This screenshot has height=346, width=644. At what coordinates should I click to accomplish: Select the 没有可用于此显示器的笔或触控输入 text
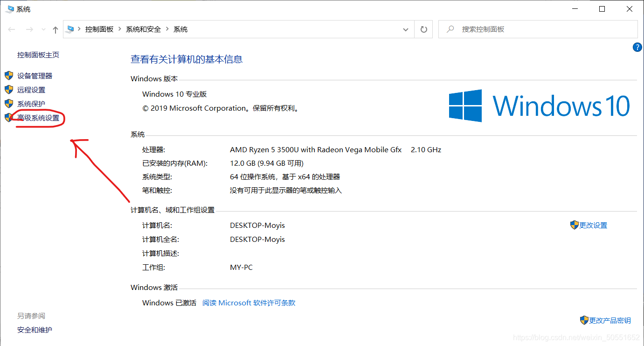click(x=286, y=190)
